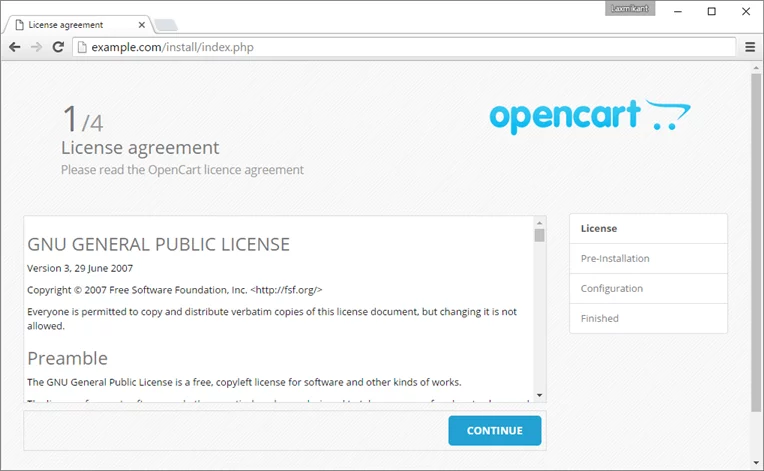Reload the page with refresh icon
The width and height of the screenshot is (764, 471).
click(x=58, y=47)
